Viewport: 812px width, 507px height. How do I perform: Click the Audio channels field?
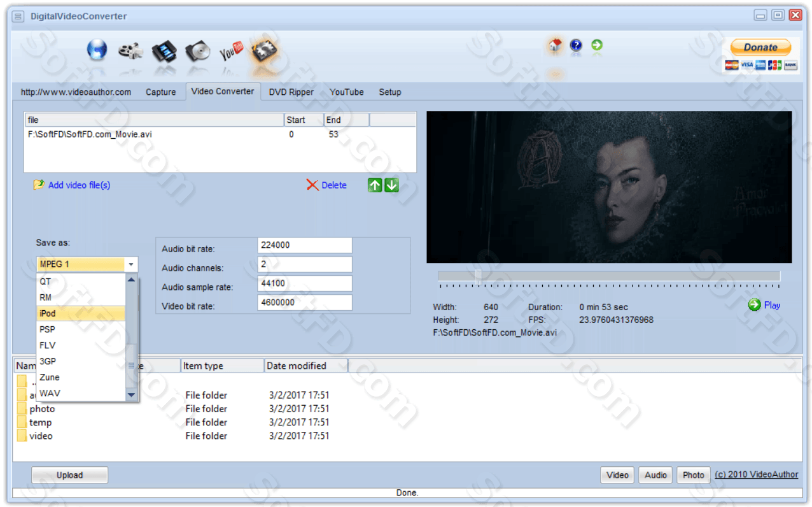305,264
